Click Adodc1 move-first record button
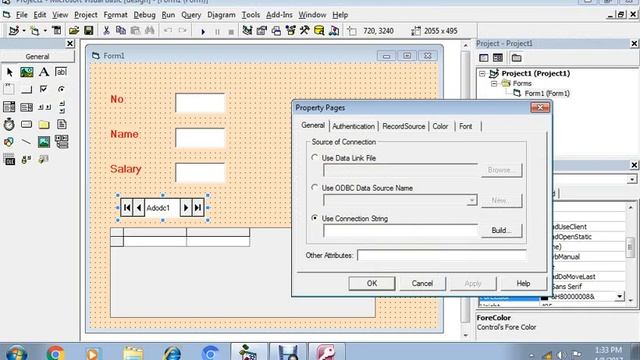The height and width of the screenshot is (360, 640). coord(127,208)
